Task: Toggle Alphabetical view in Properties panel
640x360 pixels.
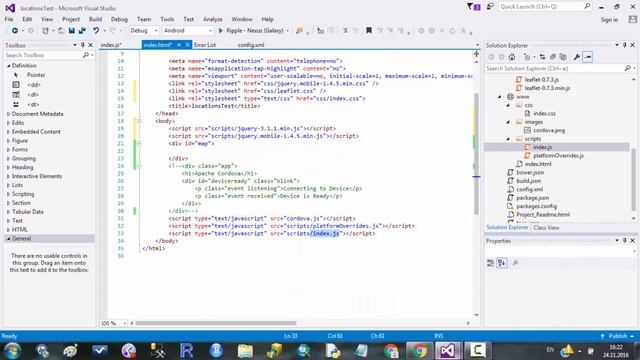Action: [x=502, y=263]
